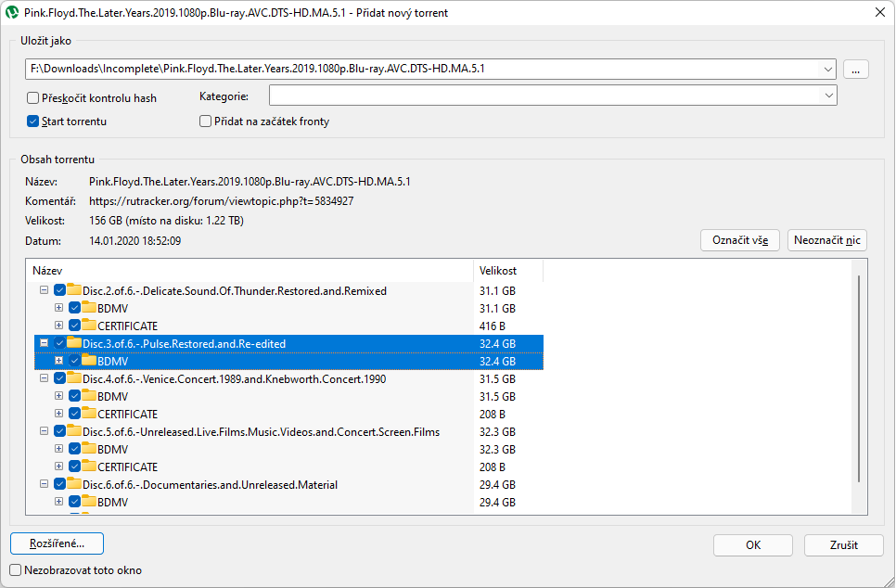This screenshot has width=896, height=588.
Task: Open the save path dropdown arrow
Action: 828,70
